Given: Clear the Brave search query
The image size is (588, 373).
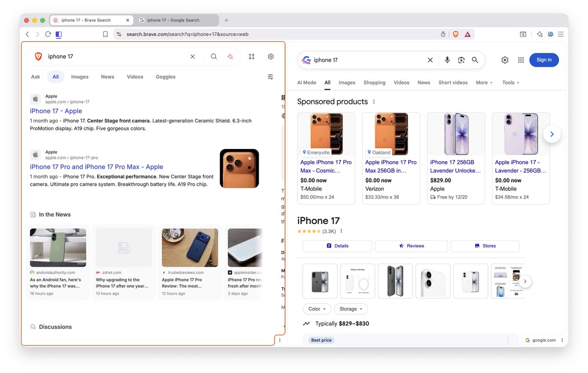Looking at the screenshot, I should 193,56.
